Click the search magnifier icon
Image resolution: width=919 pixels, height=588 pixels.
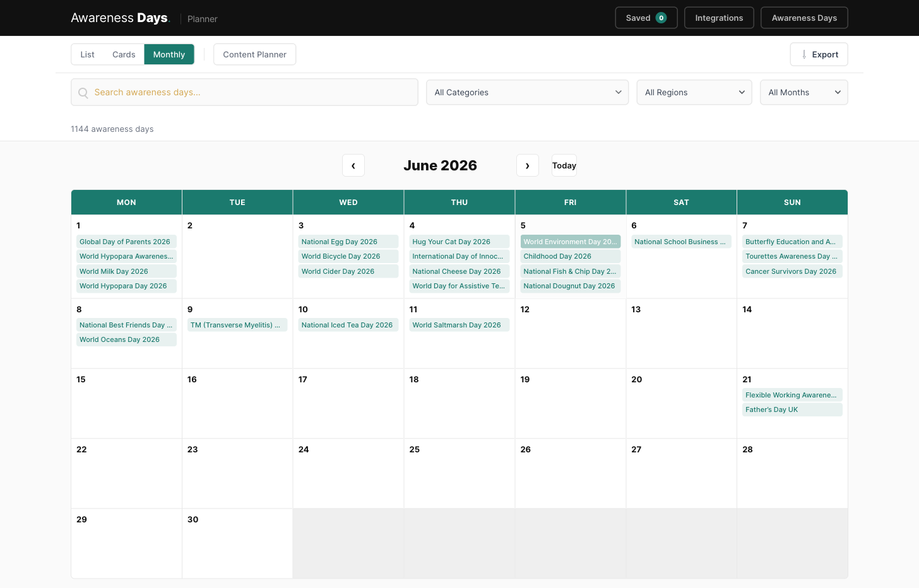pyautogui.click(x=83, y=92)
